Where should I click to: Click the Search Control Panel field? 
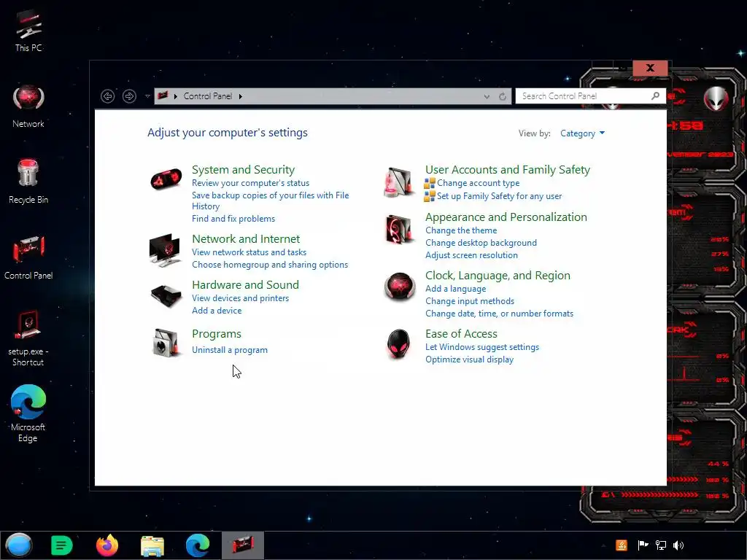pyautogui.click(x=590, y=96)
